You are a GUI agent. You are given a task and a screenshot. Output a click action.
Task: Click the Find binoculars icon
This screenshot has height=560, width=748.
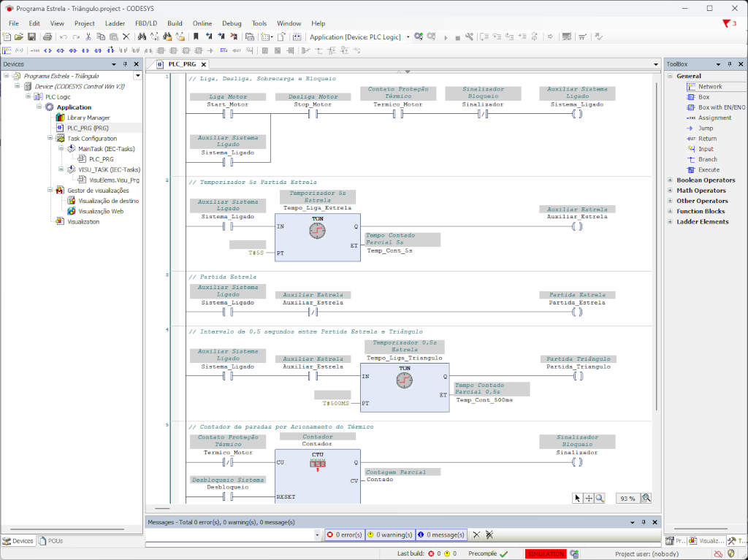[x=142, y=37]
